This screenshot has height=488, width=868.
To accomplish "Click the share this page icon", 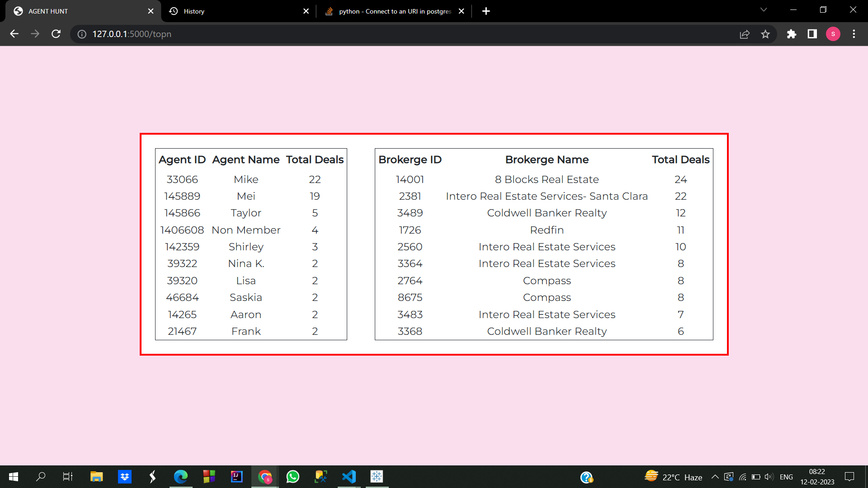I will point(745,34).
